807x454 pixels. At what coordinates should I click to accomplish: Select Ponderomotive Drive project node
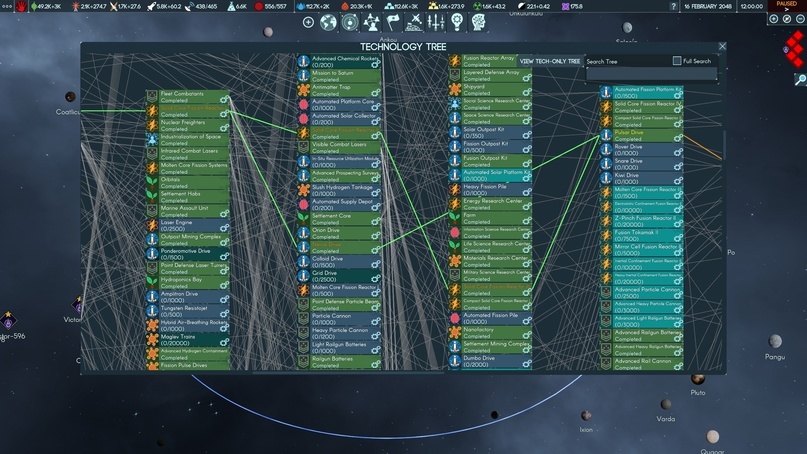pyautogui.click(x=188, y=254)
